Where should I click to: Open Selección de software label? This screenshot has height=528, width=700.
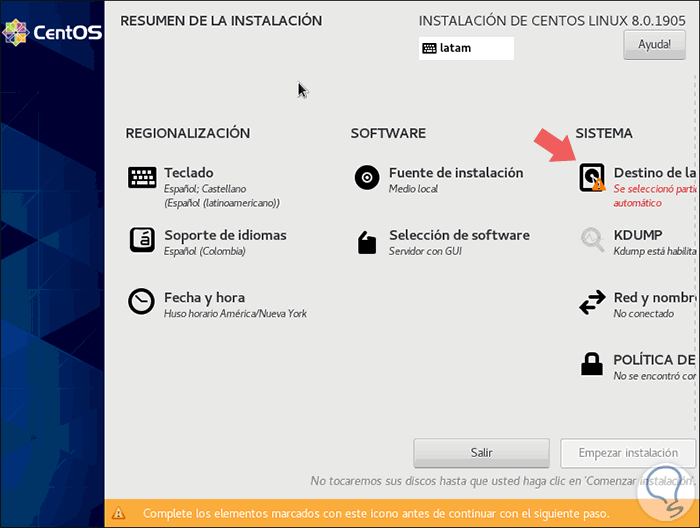[459, 235]
